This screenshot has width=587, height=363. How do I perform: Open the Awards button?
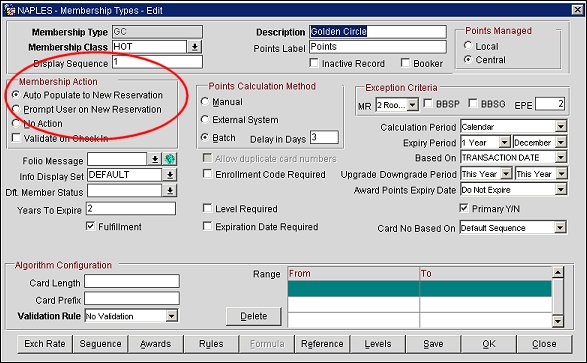point(156,344)
